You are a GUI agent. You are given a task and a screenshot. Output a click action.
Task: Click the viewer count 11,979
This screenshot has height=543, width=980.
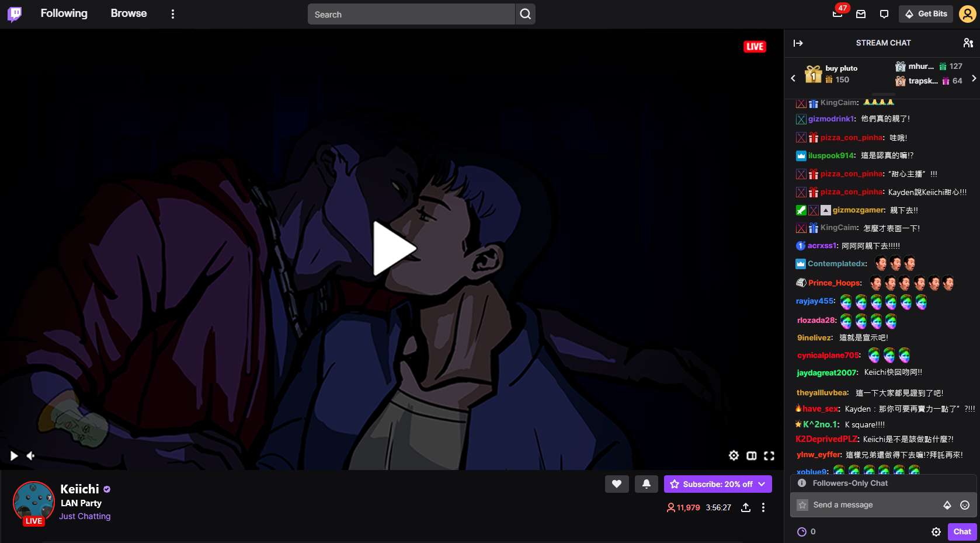(683, 508)
